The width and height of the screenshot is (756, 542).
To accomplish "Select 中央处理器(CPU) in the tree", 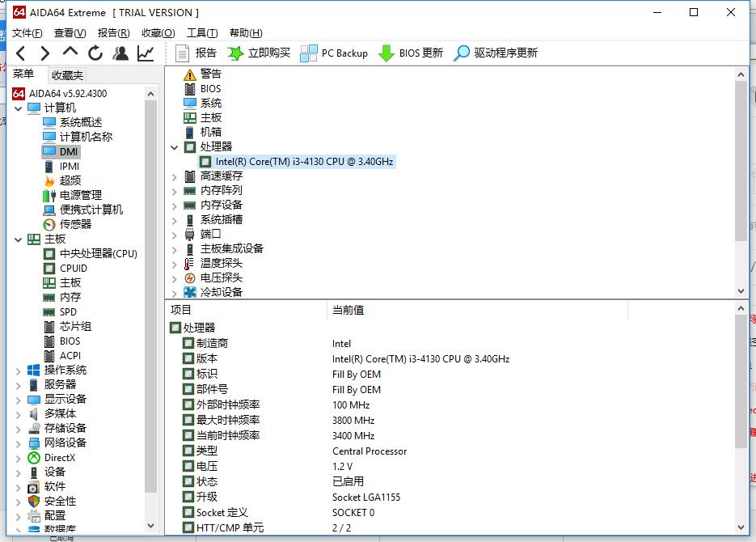I will pyautogui.click(x=91, y=254).
